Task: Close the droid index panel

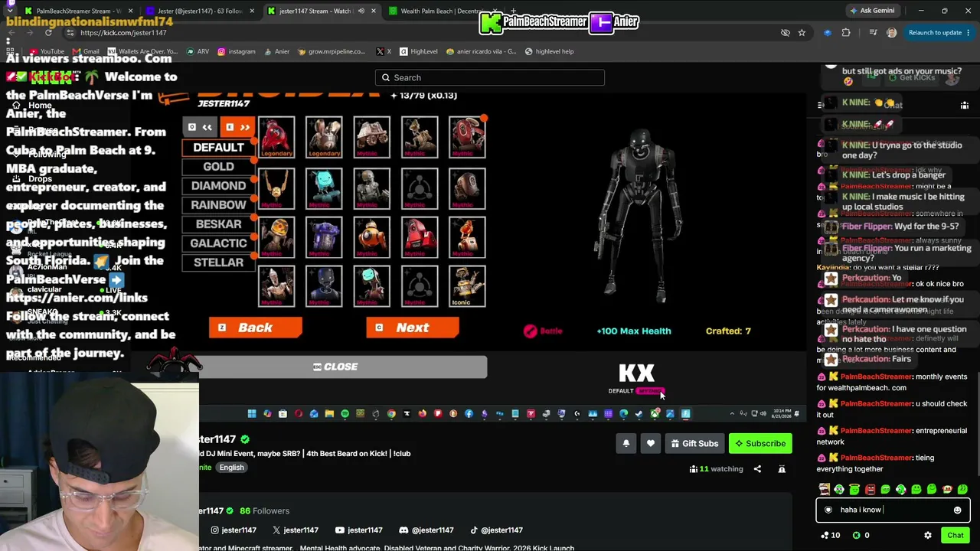Action: click(335, 367)
